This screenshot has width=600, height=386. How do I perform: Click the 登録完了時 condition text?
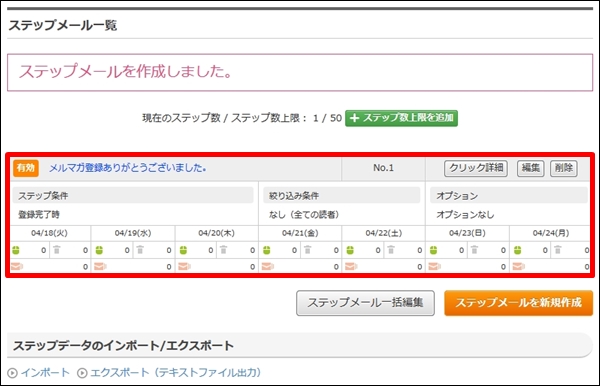(x=39, y=214)
